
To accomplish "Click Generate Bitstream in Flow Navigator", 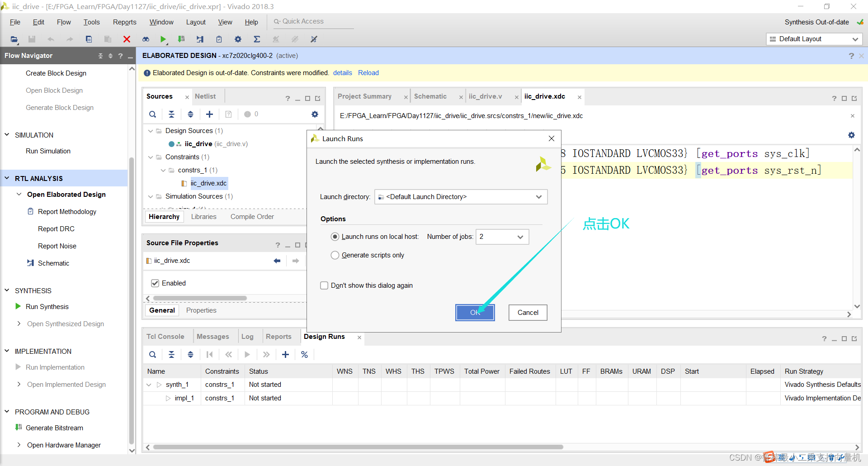I will [54, 428].
